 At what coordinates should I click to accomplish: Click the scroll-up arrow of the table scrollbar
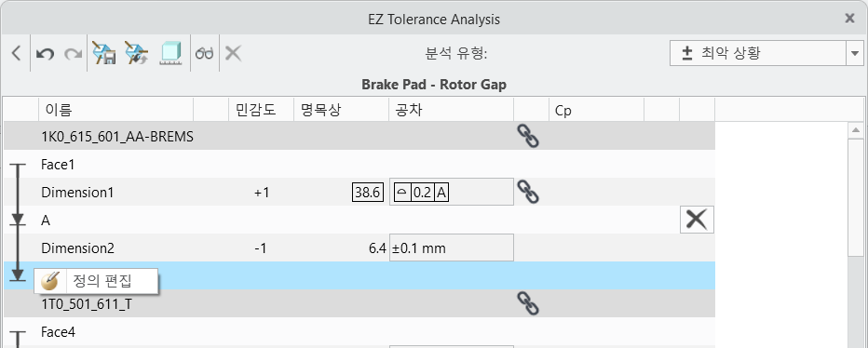pos(856,130)
